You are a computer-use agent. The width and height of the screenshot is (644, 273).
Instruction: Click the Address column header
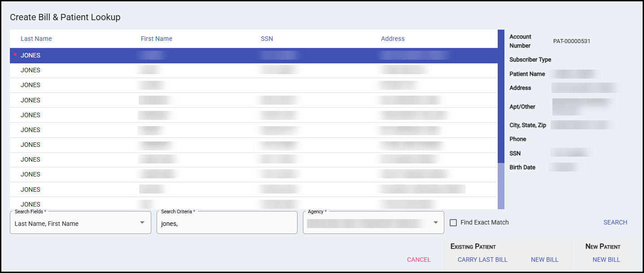click(x=393, y=39)
